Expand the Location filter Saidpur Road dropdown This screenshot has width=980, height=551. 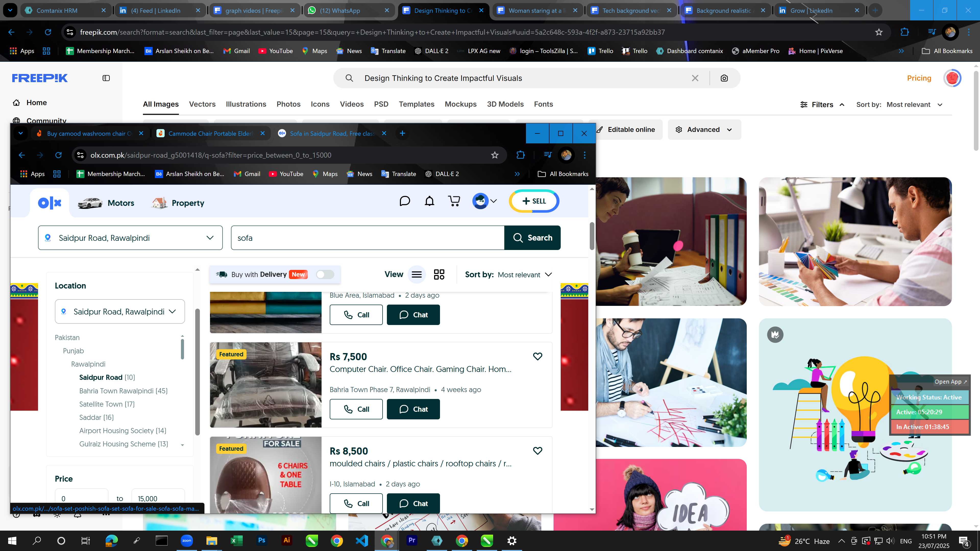point(120,311)
